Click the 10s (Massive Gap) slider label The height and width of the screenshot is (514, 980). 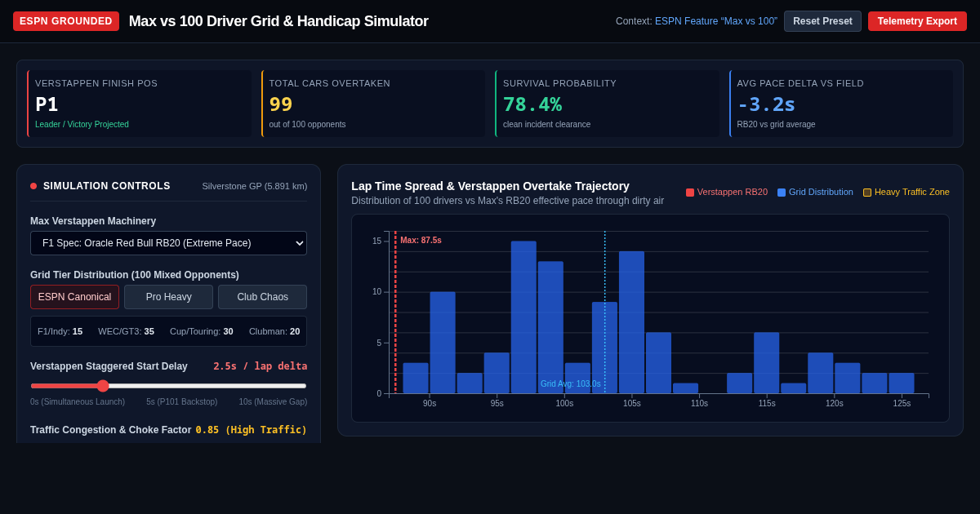click(273, 401)
